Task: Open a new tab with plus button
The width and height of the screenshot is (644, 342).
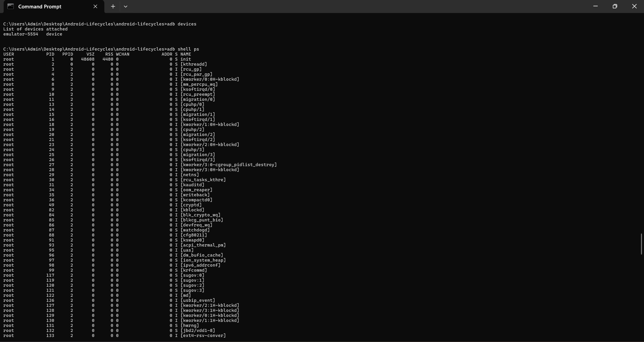Action: tap(113, 6)
